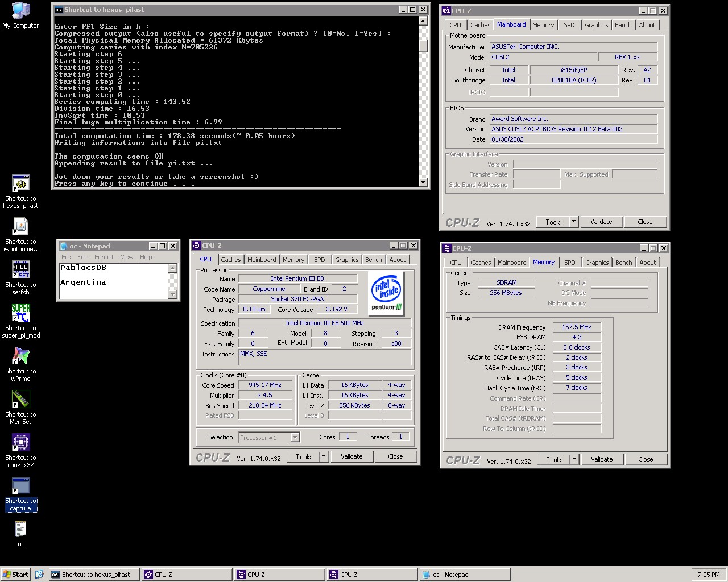The height and width of the screenshot is (582, 728).
Task: Open the Caches tab in CPU window
Action: click(x=231, y=260)
